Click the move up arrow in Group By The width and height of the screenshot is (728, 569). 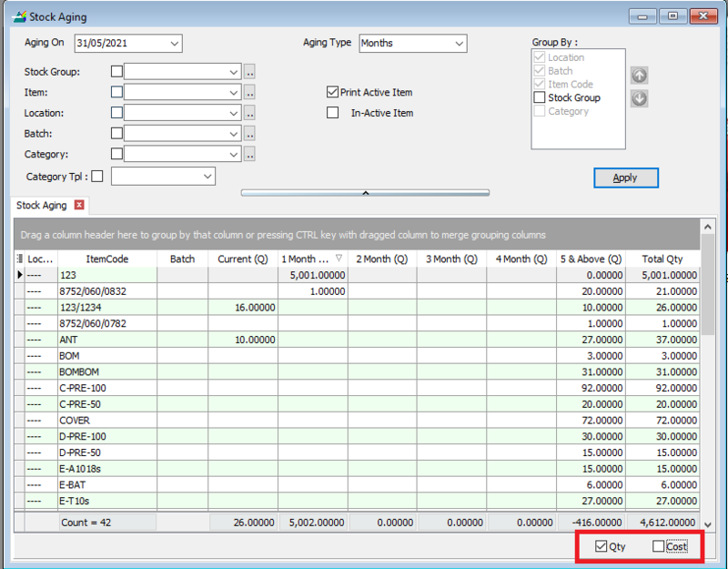click(x=639, y=77)
